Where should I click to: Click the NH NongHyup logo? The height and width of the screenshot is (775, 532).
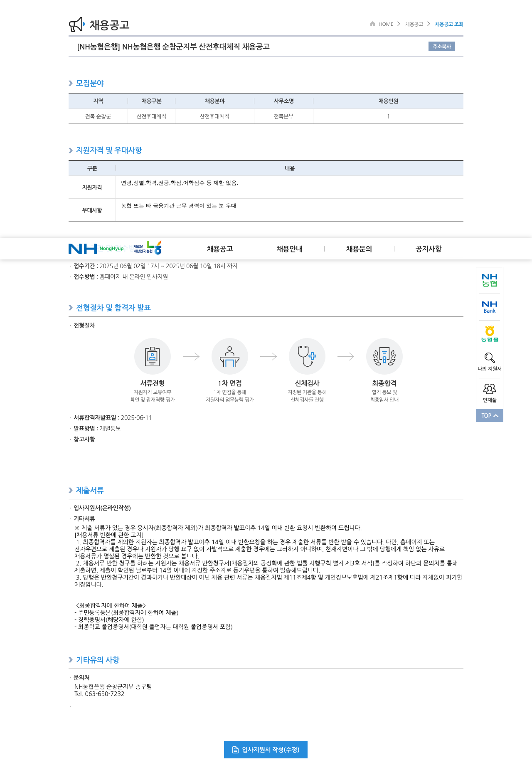(96, 249)
